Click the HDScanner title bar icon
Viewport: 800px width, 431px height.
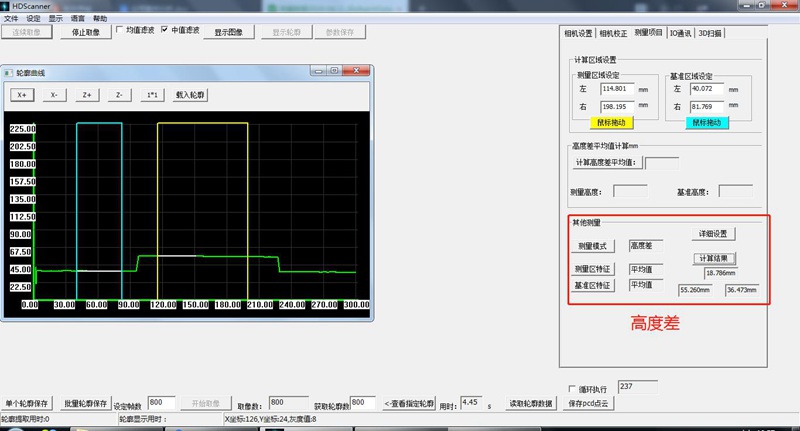pos(6,6)
